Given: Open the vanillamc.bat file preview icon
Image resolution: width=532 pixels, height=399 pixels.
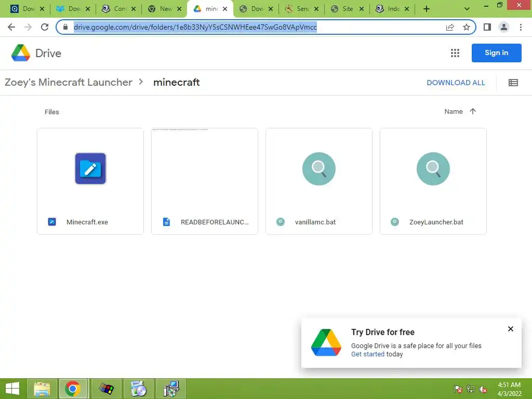Looking at the screenshot, I should 319,169.
